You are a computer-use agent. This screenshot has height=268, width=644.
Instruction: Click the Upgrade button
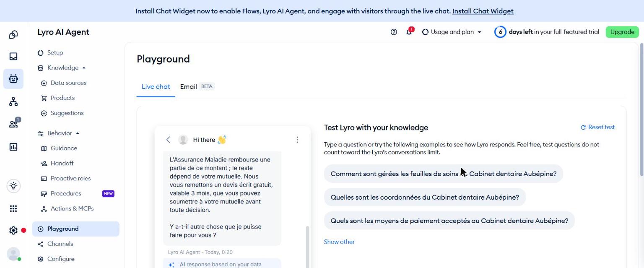click(x=622, y=32)
